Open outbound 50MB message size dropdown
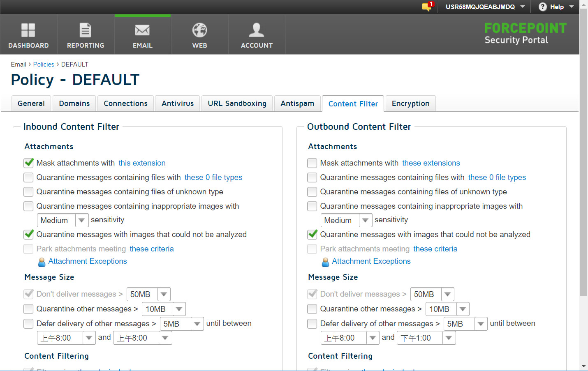This screenshot has width=588, height=371. pos(447,294)
